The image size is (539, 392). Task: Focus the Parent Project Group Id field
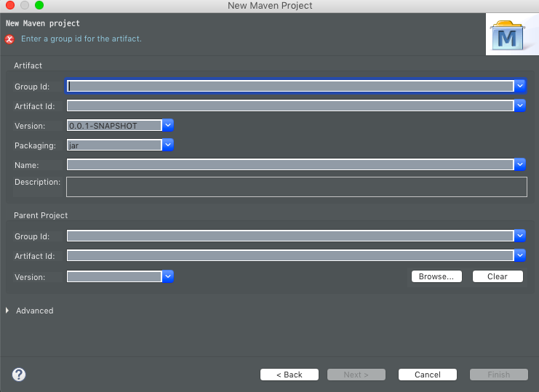tap(290, 236)
